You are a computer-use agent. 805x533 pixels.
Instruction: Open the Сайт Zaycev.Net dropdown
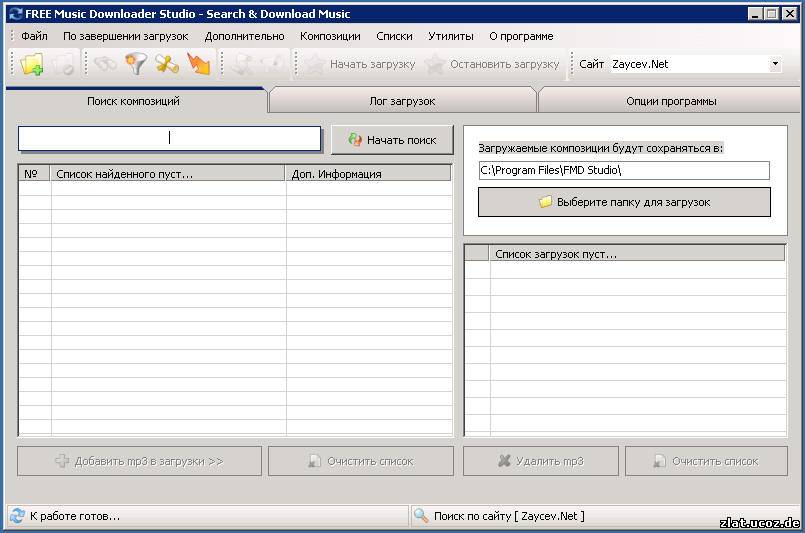point(775,64)
